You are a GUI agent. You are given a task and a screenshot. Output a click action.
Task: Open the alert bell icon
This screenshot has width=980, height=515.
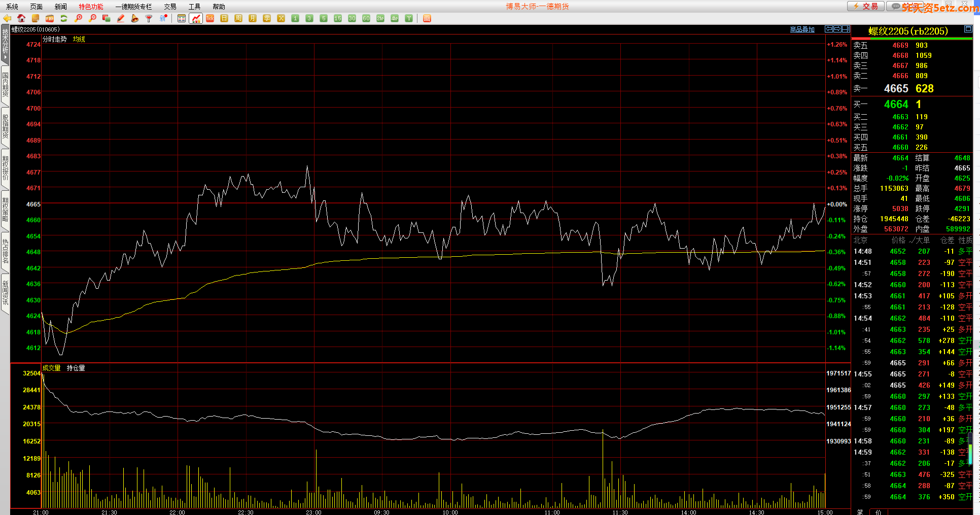click(135, 18)
